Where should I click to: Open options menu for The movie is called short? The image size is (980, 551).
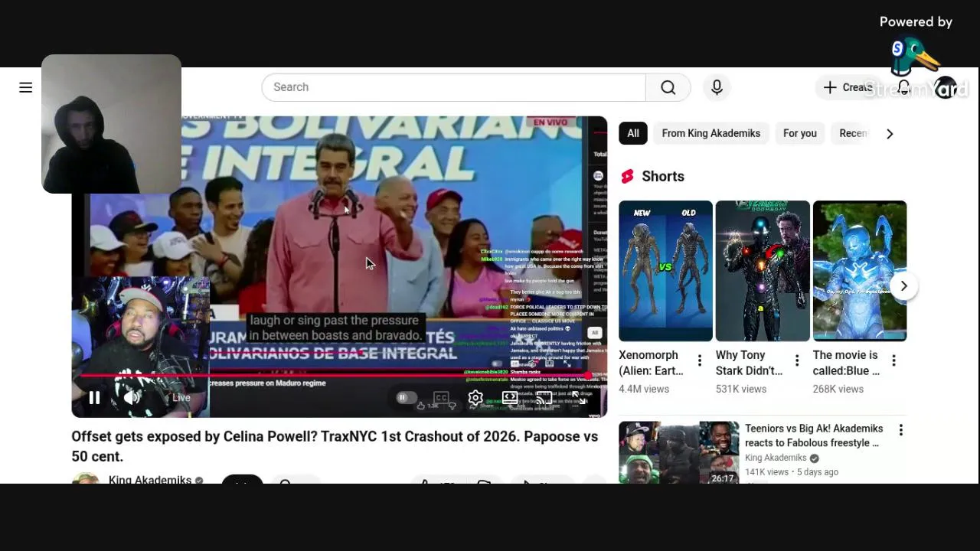(x=893, y=360)
